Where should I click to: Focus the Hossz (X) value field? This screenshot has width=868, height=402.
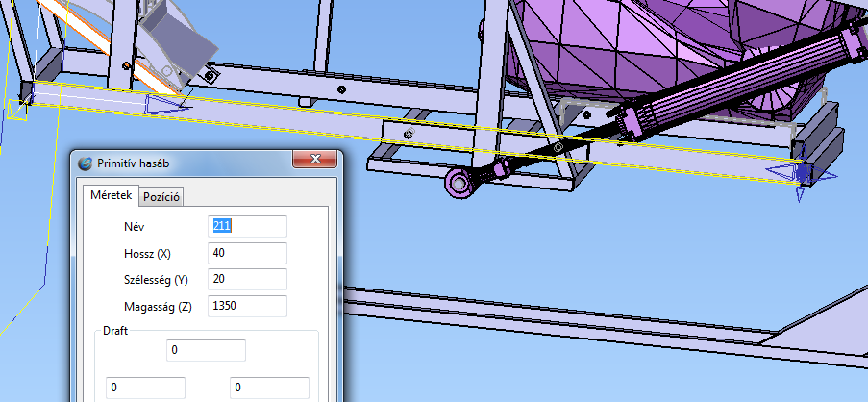click(248, 254)
